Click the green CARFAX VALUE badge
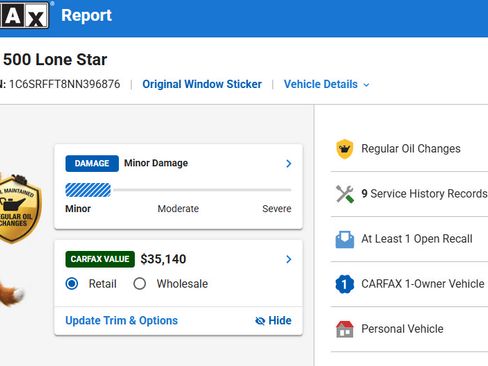 pyautogui.click(x=100, y=259)
